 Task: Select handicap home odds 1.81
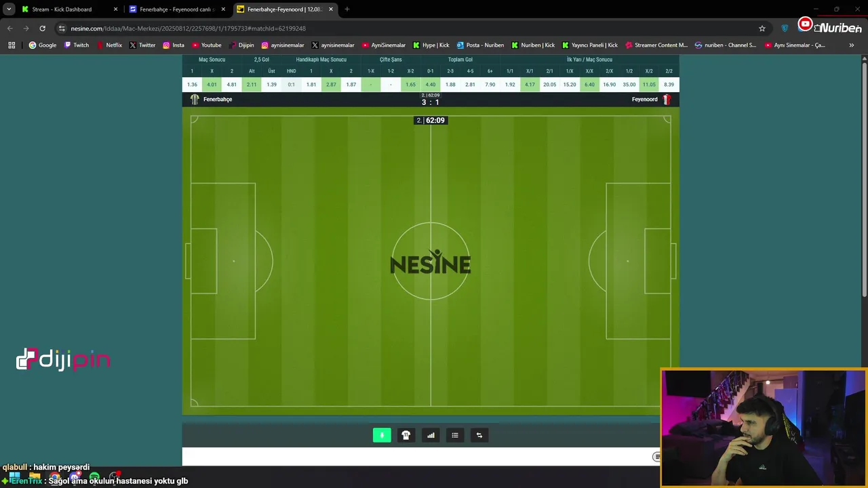(311, 85)
